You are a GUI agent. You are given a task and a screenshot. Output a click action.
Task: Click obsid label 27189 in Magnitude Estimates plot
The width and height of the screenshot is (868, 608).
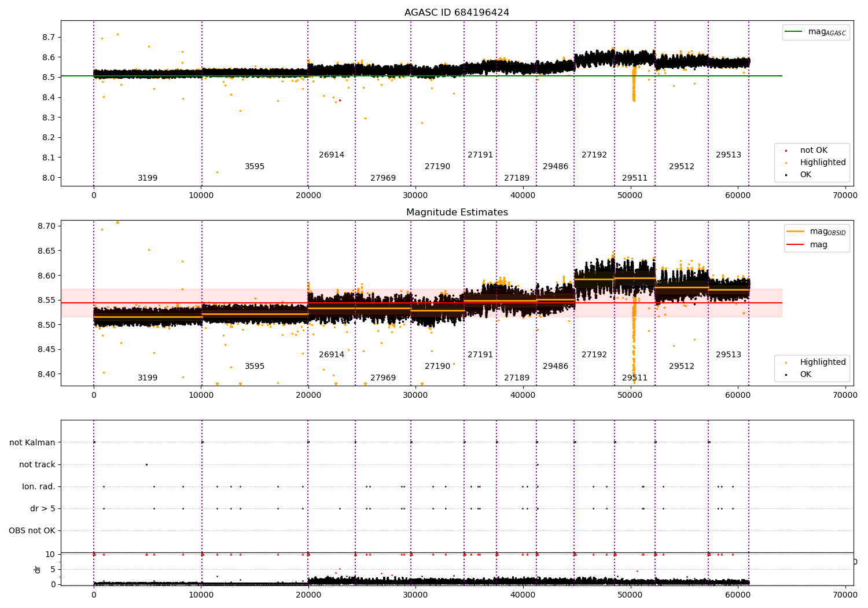pyautogui.click(x=517, y=378)
